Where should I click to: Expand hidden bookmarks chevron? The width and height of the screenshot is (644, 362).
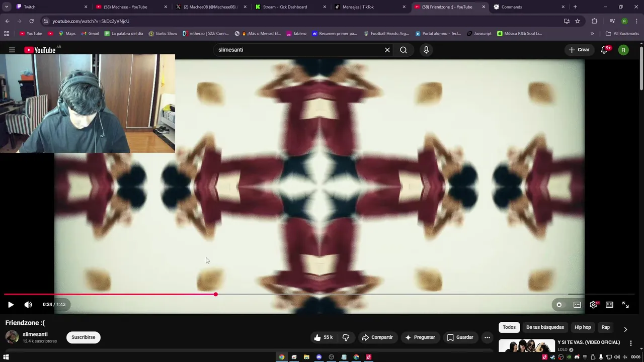click(592, 34)
